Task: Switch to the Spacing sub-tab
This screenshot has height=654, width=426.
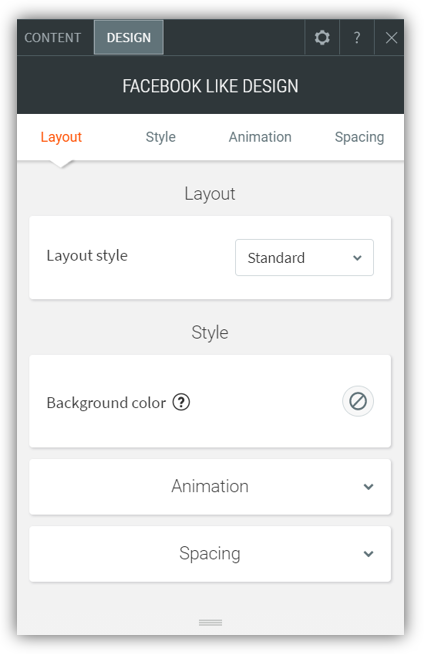Action: click(359, 137)
